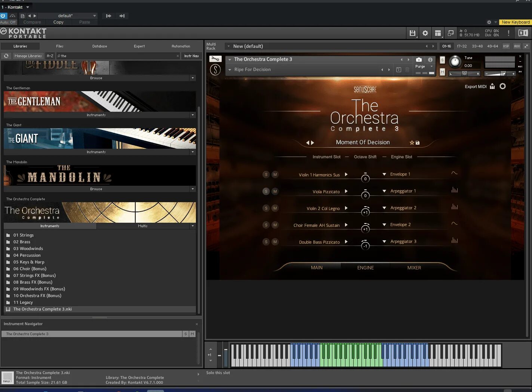Image resolution: width=532 pixels, height=392 pixels.
Task: Switch to the Automation tab
Action: point(181,46)
